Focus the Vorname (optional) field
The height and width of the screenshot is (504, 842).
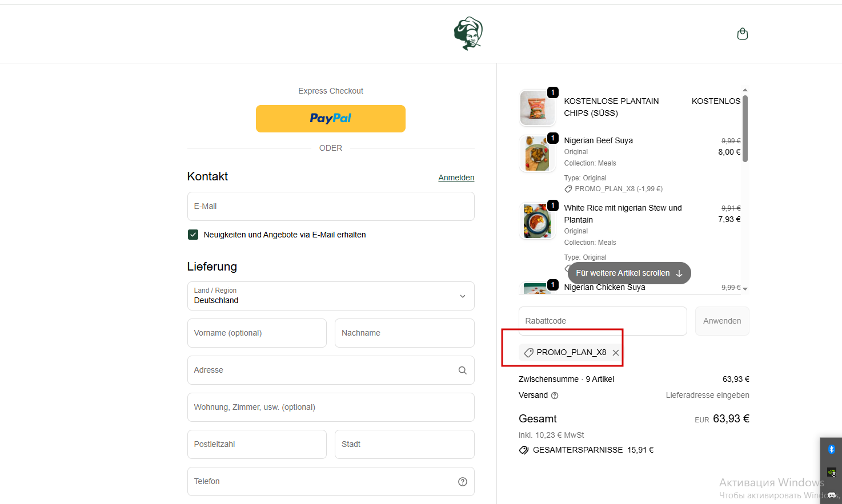tap(257, 333)
